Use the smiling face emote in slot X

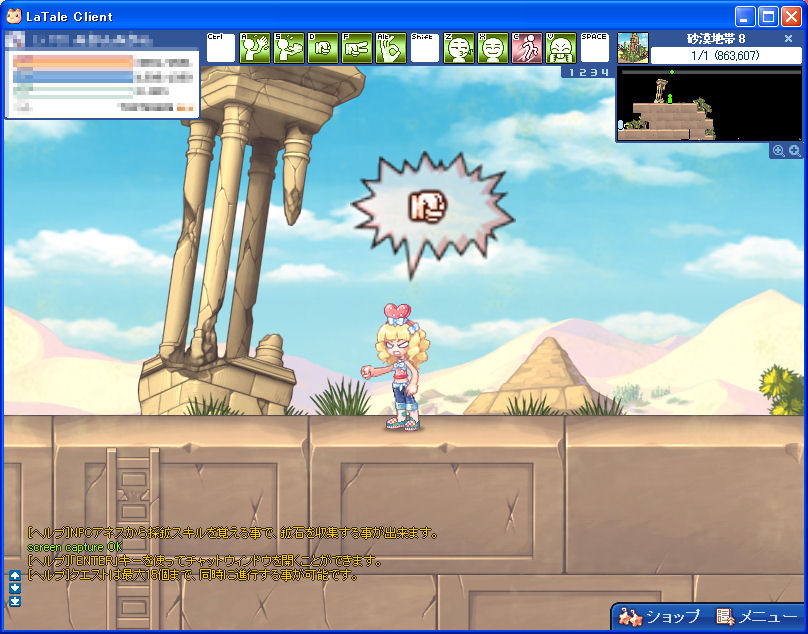tap(493, 48)
